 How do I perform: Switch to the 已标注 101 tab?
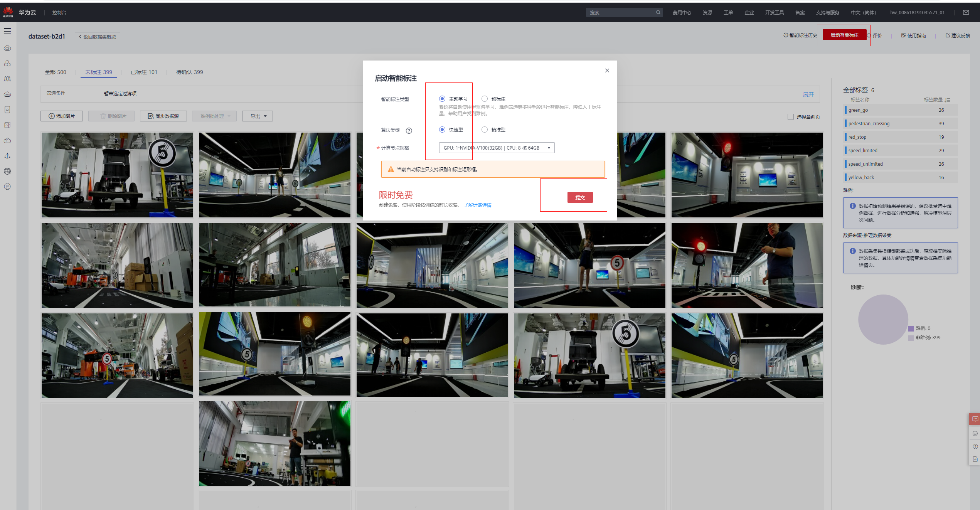[144, 72]
